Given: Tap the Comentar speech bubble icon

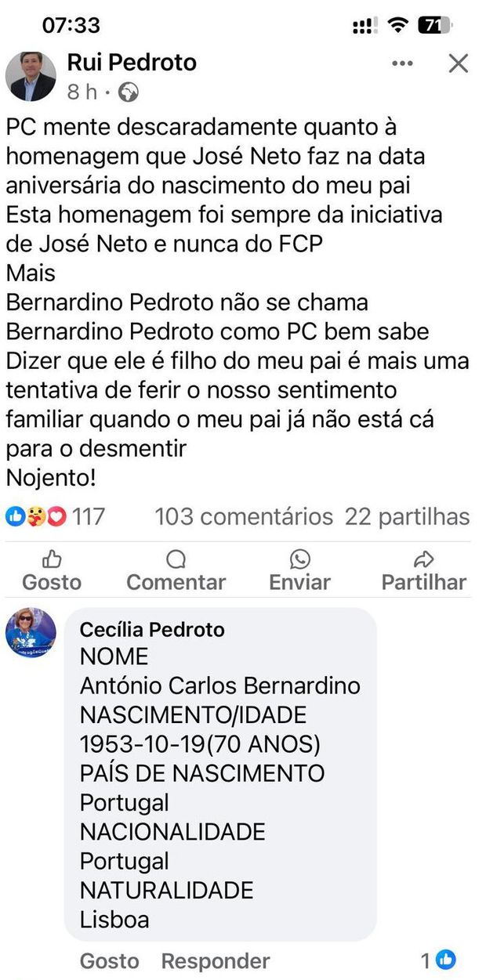Looking at the screenshot, I should 176,559.
